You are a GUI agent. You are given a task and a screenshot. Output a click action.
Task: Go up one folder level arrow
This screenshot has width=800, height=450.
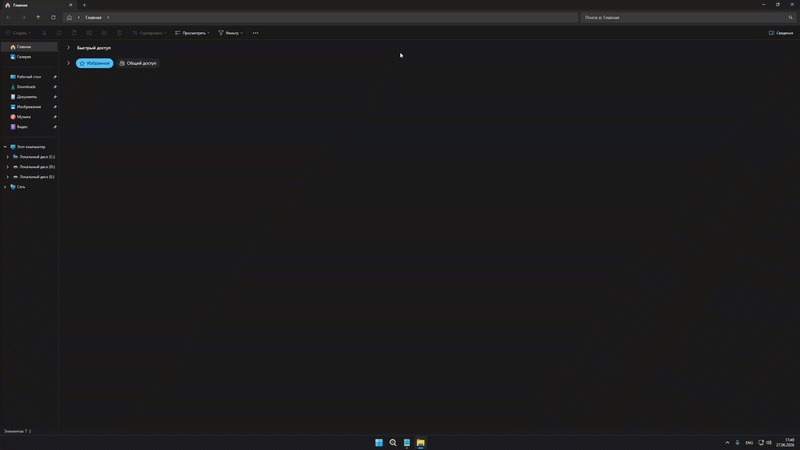pos(38,17)
